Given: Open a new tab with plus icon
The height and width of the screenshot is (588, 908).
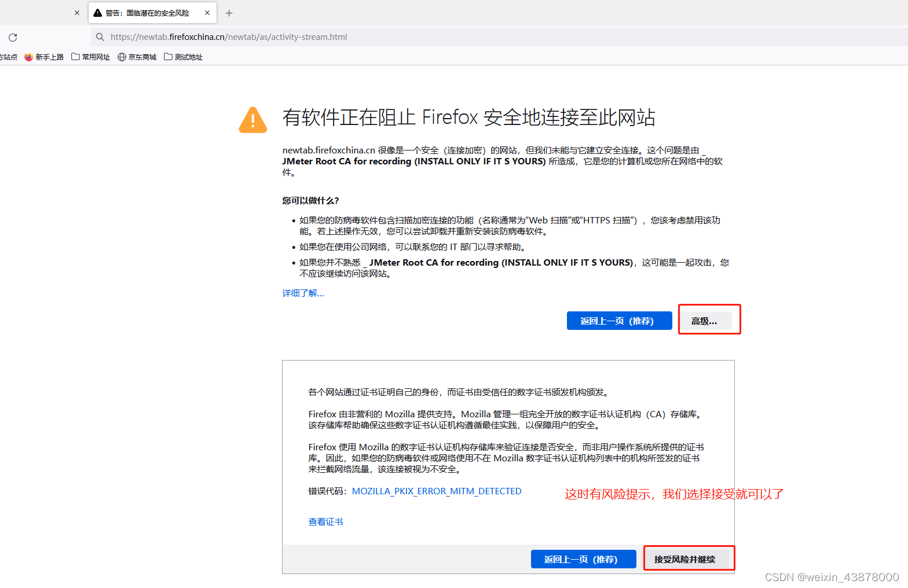Looking at the screenshot, I should [229, 13].
